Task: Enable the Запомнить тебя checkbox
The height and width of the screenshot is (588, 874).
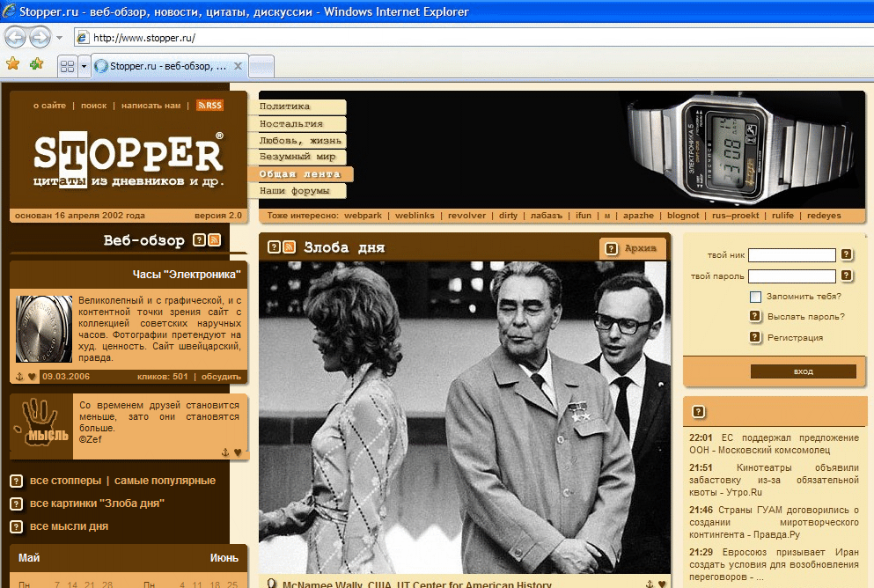Action: (755, 297)
